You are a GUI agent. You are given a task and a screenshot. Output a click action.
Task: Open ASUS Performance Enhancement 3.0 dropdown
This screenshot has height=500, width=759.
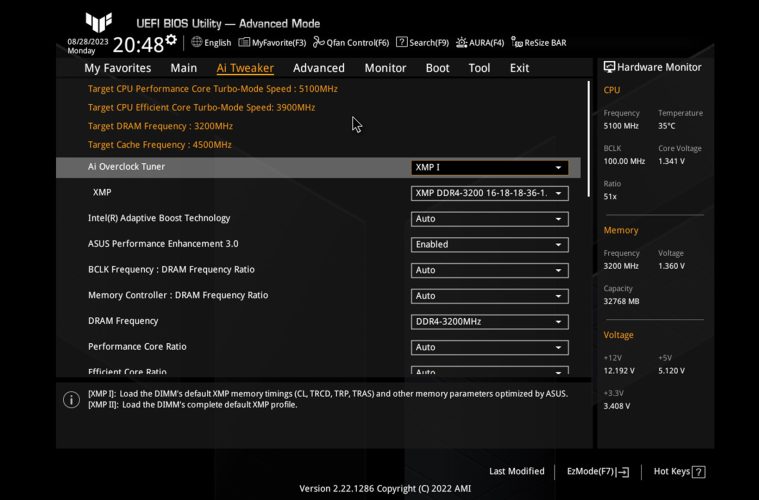[489, 244]
